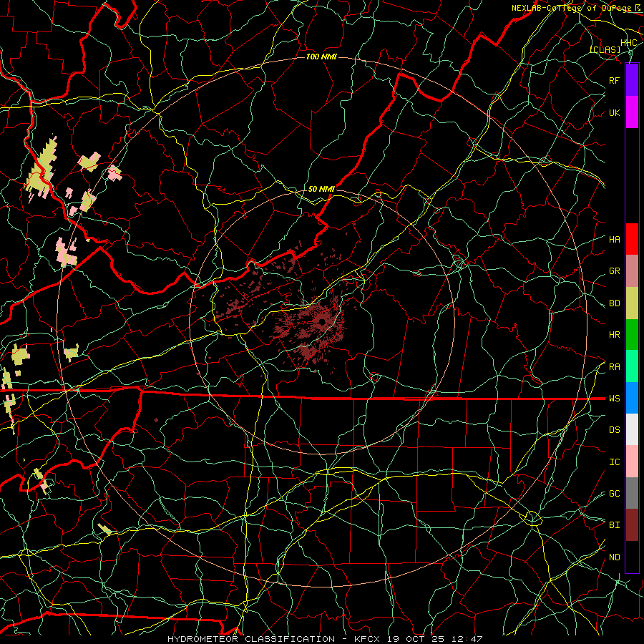644x644 pixels.
Task: Click the 12:47 timestamp
Action: point(468,639)
